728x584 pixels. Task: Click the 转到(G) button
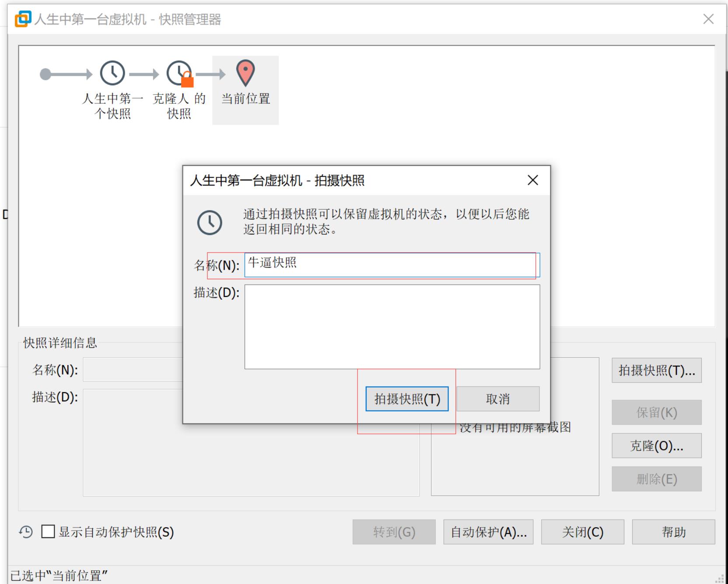coord(394,532)
